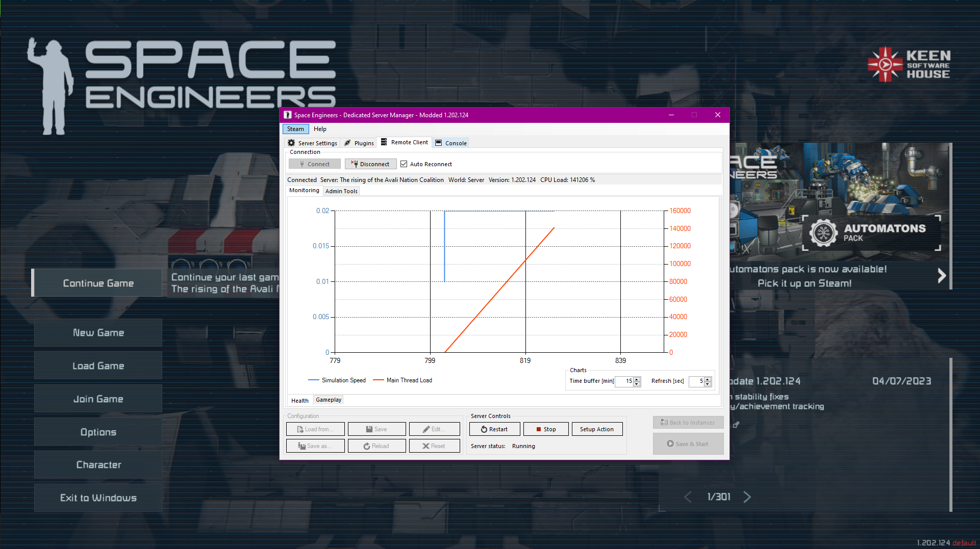Switch to the Gameplay chart tab
Image resolution: width=980 pixels, height=549 pixels.
click(x=329, y=400)
